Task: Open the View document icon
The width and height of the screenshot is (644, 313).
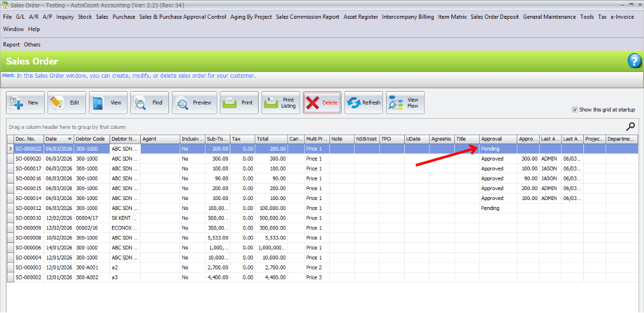Action: click(99, 103)
